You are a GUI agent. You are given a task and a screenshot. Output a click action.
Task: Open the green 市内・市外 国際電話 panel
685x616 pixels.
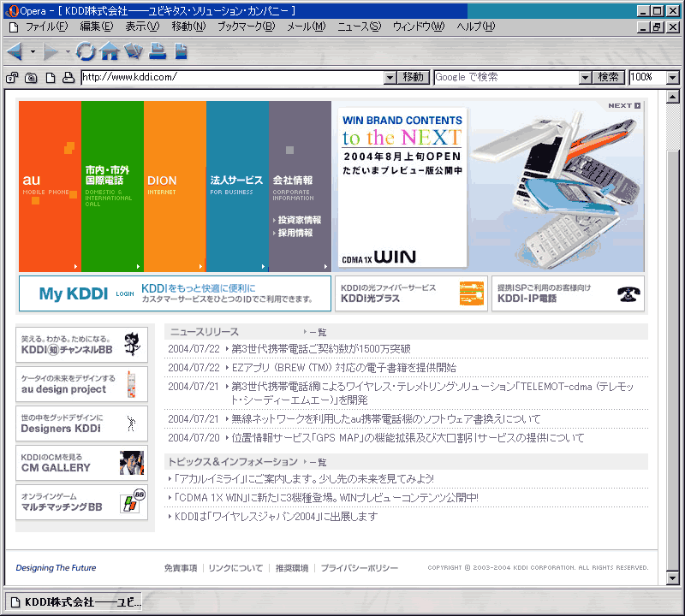point(112,187)
